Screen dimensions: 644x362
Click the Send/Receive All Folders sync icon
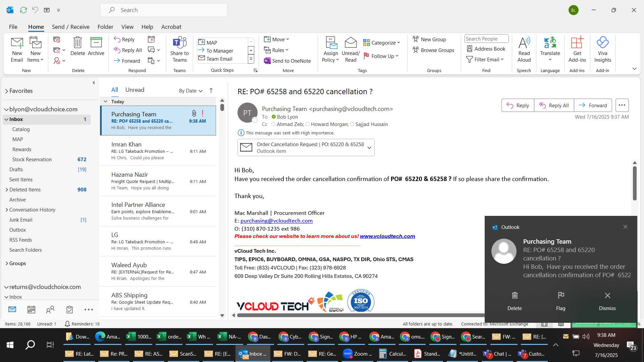(x=23, y=10)
